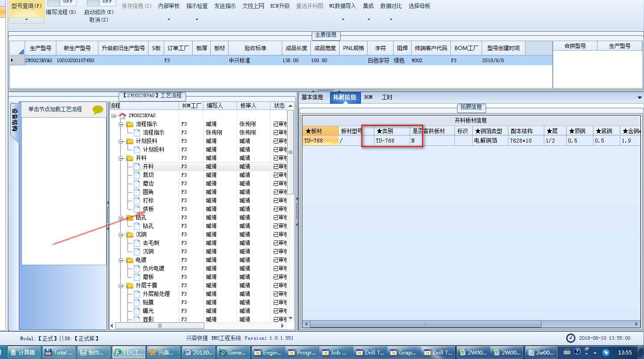Click the 发送指示 toolbar button

pyautogui.click(x=225, y=6)
